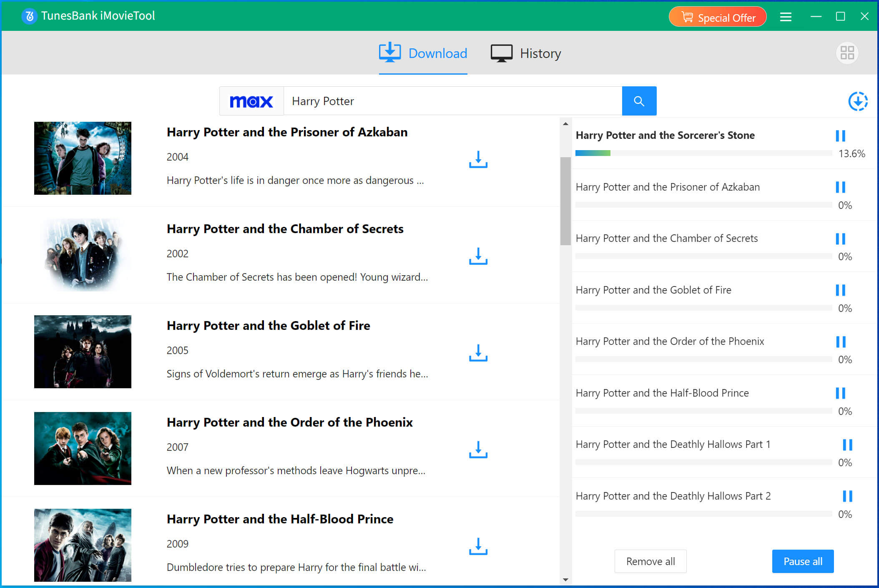
Task: Open Goblet of Fire poster thumbnail
Action: pos(83,352)
